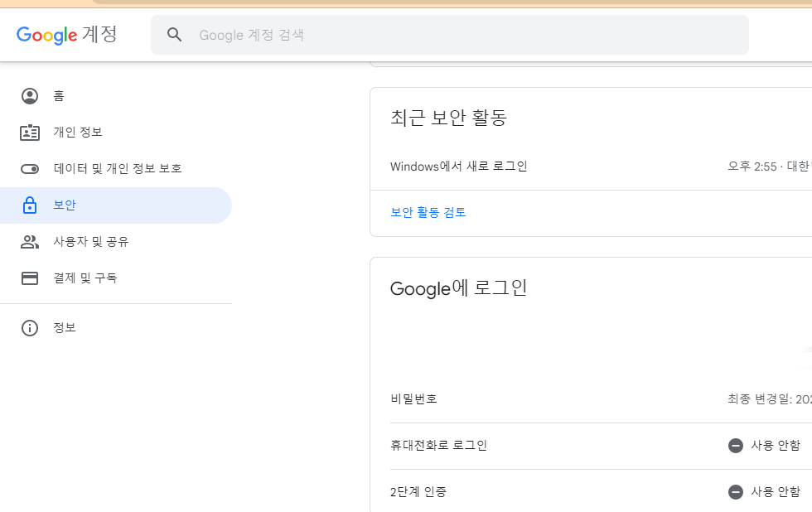Click 사용 안함 text for 2단계 인증

point(776,492)
